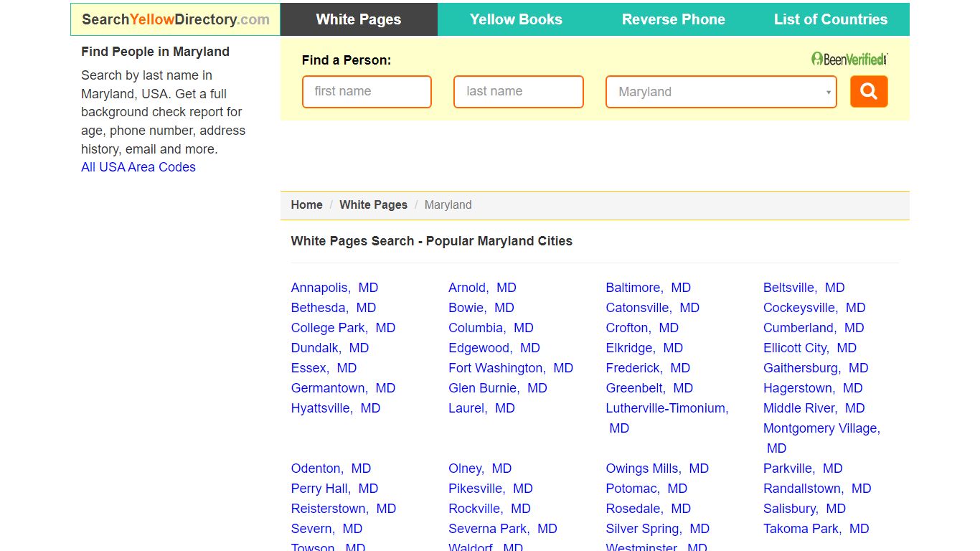Open Silver Spring, MD listing
980x551 pixels.
tap(658, 529)
